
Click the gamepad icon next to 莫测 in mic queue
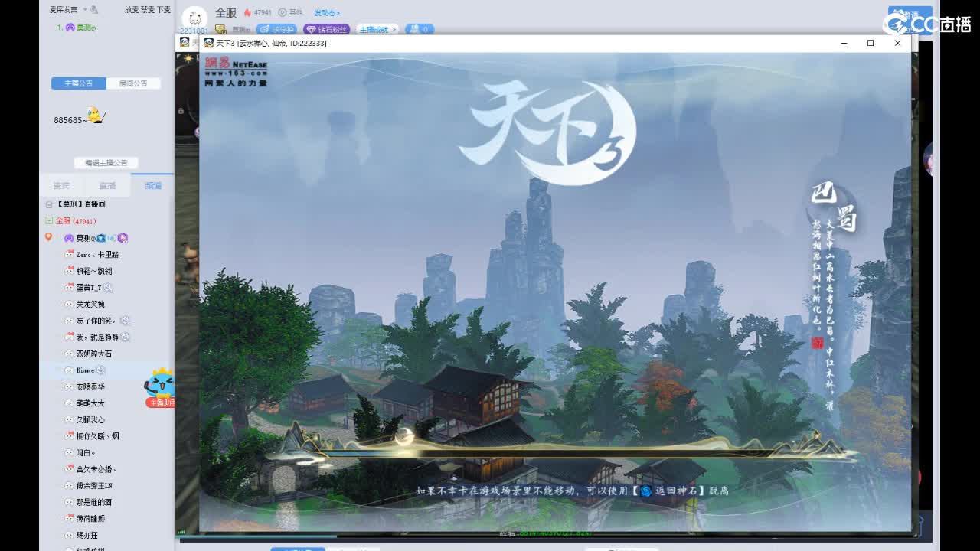pyautogui.click(x=70, y=28)
